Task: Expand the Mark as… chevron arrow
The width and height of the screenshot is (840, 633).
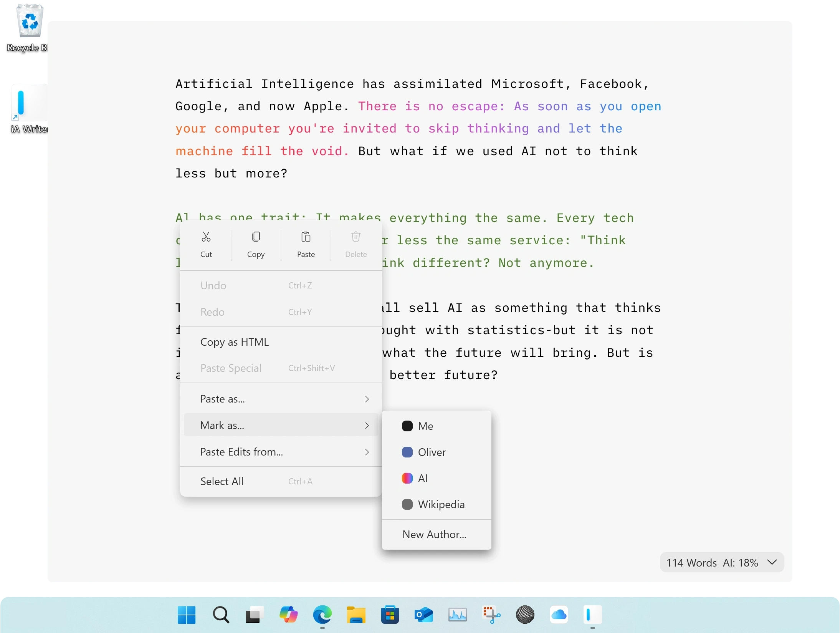Action: pyautogui.click(x=367, y=426)
